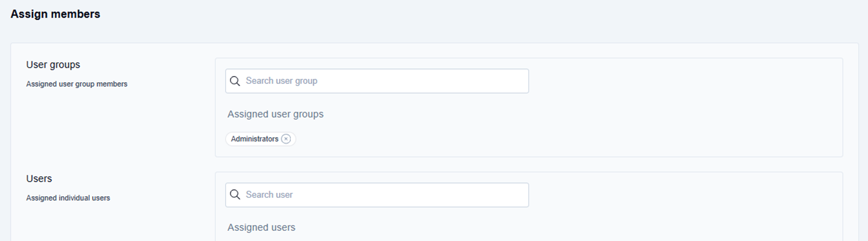Click empty space beside the Assign members heading

398,15
